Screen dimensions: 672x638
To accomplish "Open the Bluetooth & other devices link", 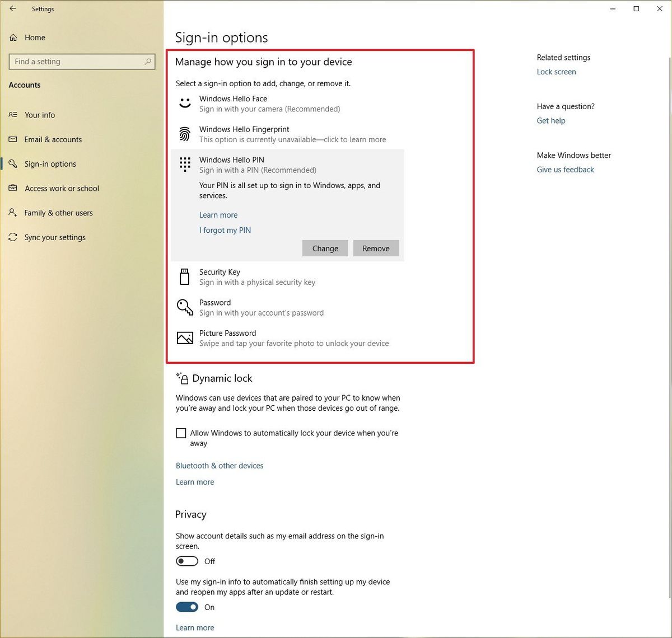I will 220,465.
